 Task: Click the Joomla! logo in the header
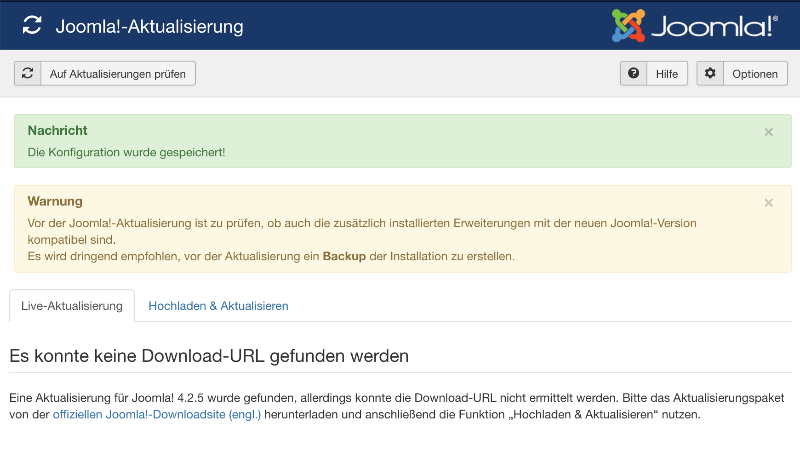click(x=694, y=26)
